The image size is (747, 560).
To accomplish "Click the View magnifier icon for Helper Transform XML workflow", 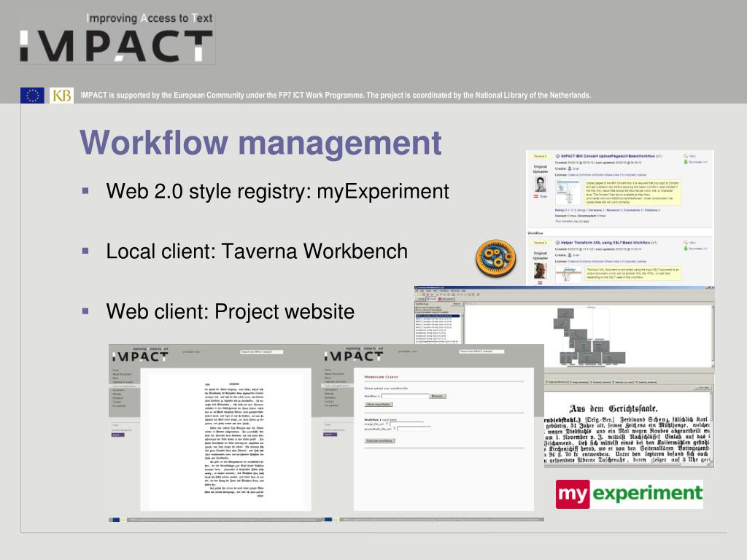I will click(686, 243).
